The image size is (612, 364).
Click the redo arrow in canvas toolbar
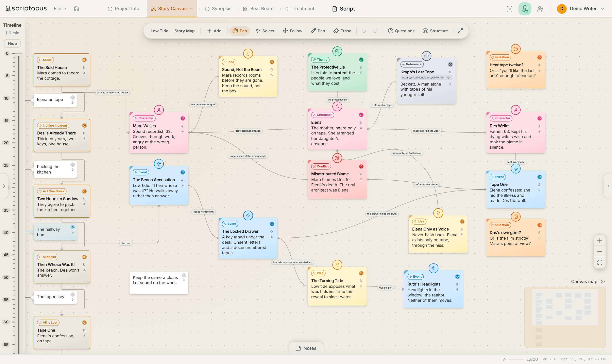click(x=376, y=31)
